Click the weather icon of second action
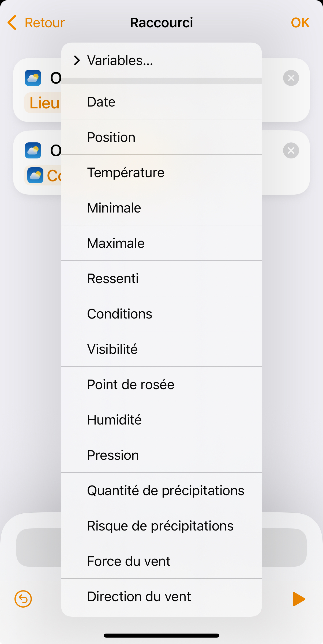Screen dimensions: 323x644 point(33,150)
